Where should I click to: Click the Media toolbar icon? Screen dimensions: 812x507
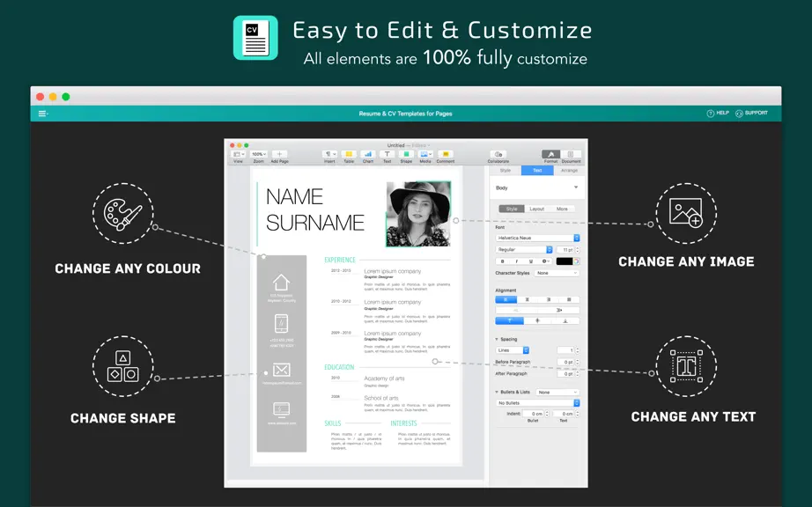(425, 154)
